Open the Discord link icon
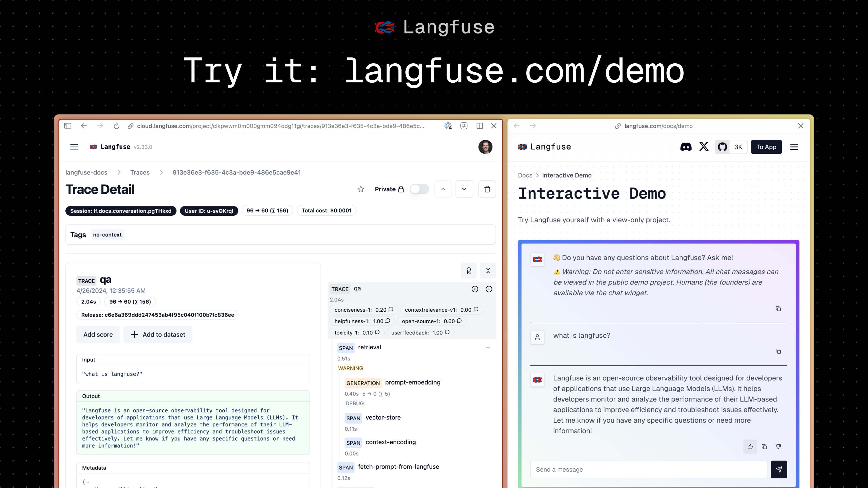 686,147
